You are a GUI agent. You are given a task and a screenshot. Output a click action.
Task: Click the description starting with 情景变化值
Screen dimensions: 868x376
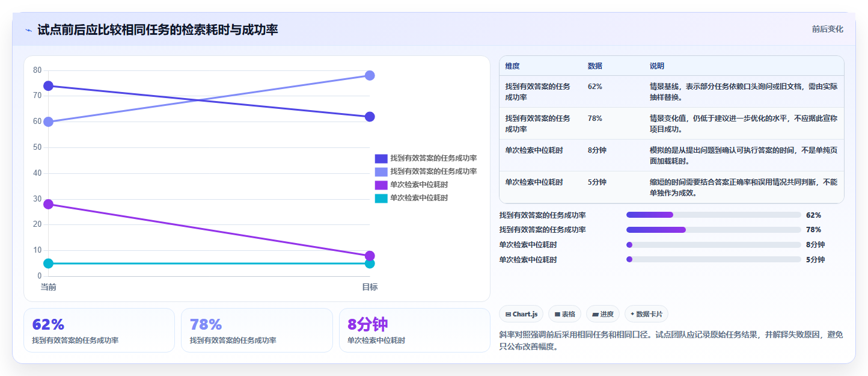(x=744, y=123)
